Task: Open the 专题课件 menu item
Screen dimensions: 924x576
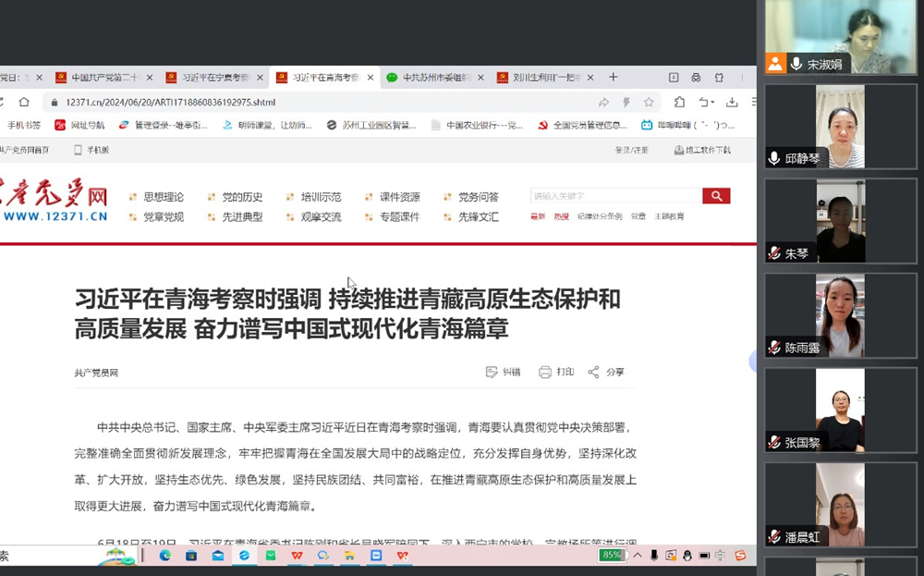Action: point(399,217)
